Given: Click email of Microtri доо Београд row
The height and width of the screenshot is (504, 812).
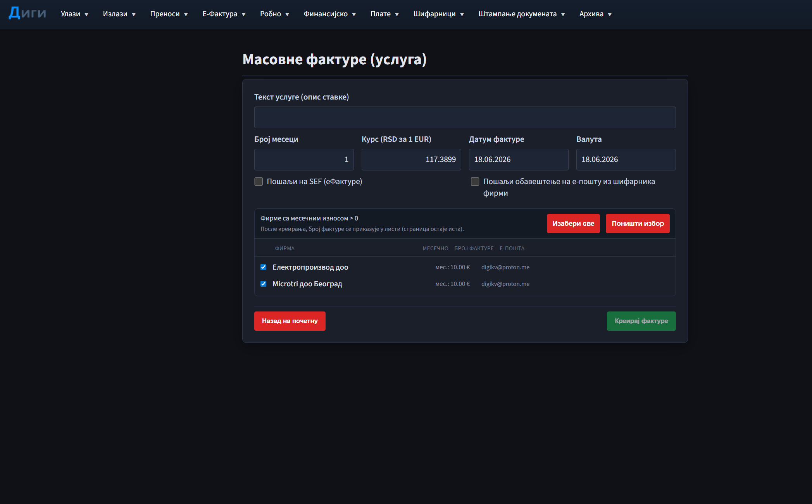Looking at the screenshot, I should click(505, 284).
